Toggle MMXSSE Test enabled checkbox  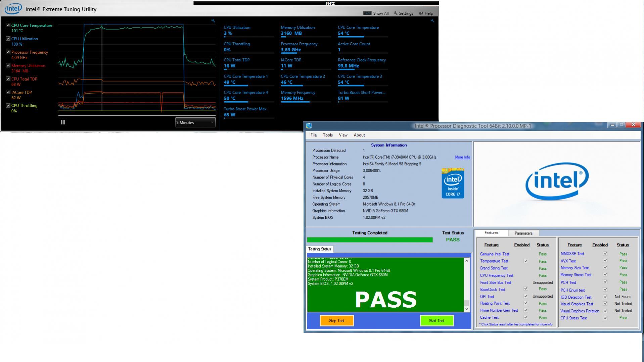(x=605, y=254)
